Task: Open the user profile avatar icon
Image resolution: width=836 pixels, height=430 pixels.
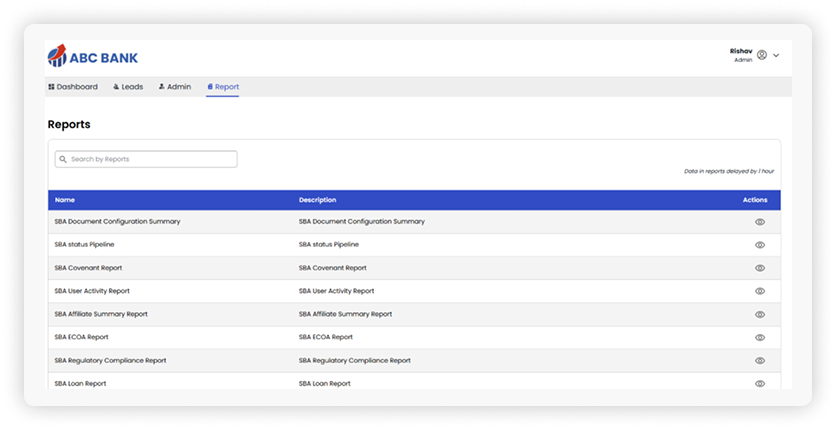Action: click(x=762, y=55)
